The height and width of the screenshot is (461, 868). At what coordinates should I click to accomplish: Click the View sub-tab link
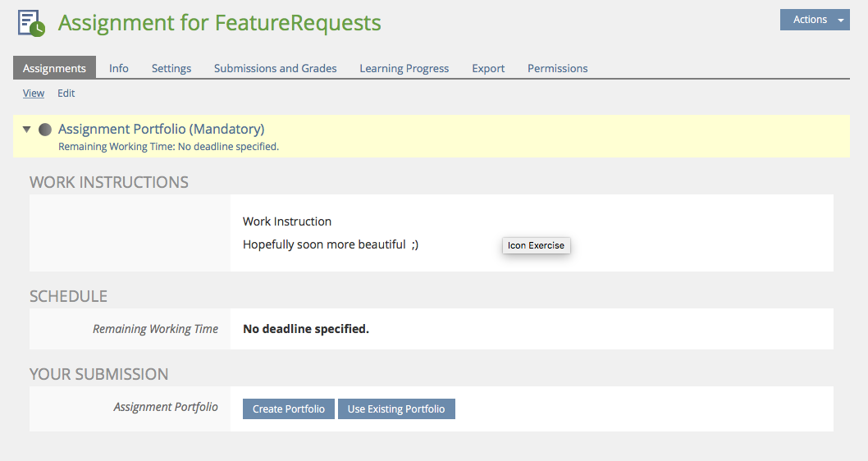click(x=34, y=94)
